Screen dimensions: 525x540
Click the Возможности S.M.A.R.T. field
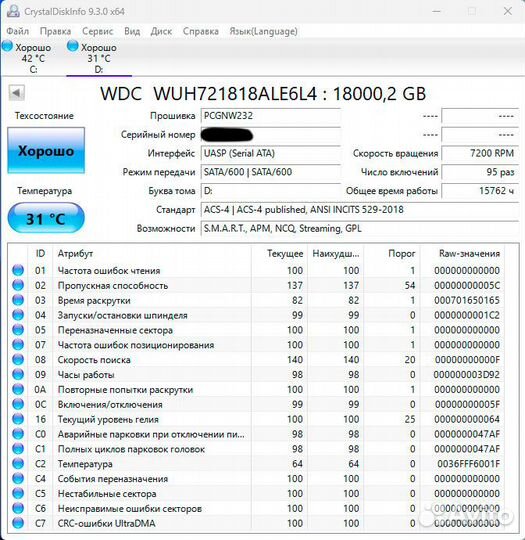360,228
